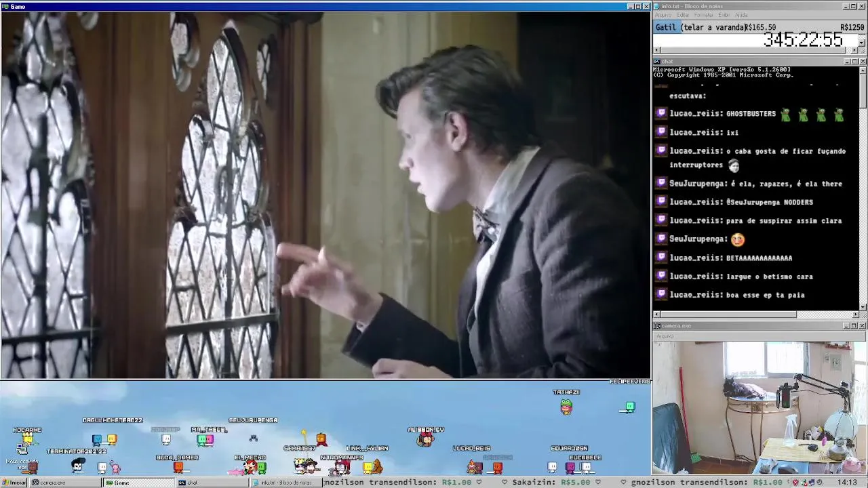
Task: Open info.txt Bloco de notas taskbar button
Action: [x=285, y=483]
